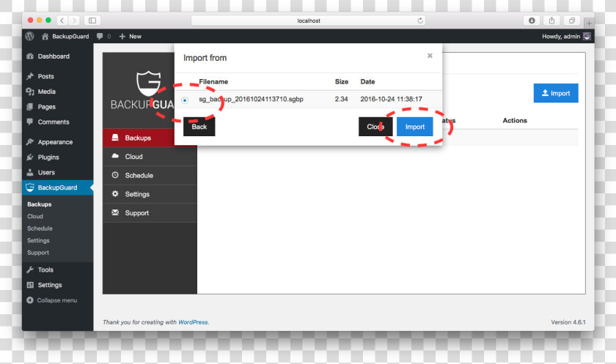Click the BackupGuard home icon in admin bar
The width and height of the screenshot is (616, 364).
tap(45, 37)
